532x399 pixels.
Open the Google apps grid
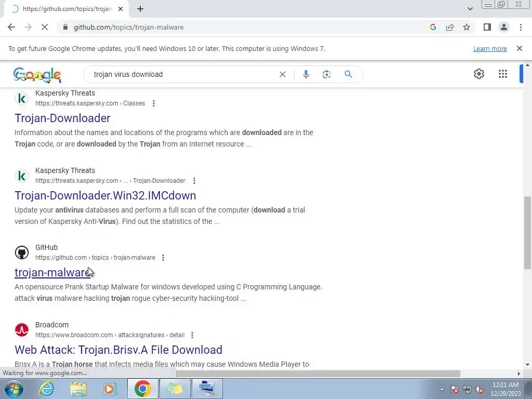[503, 74]
